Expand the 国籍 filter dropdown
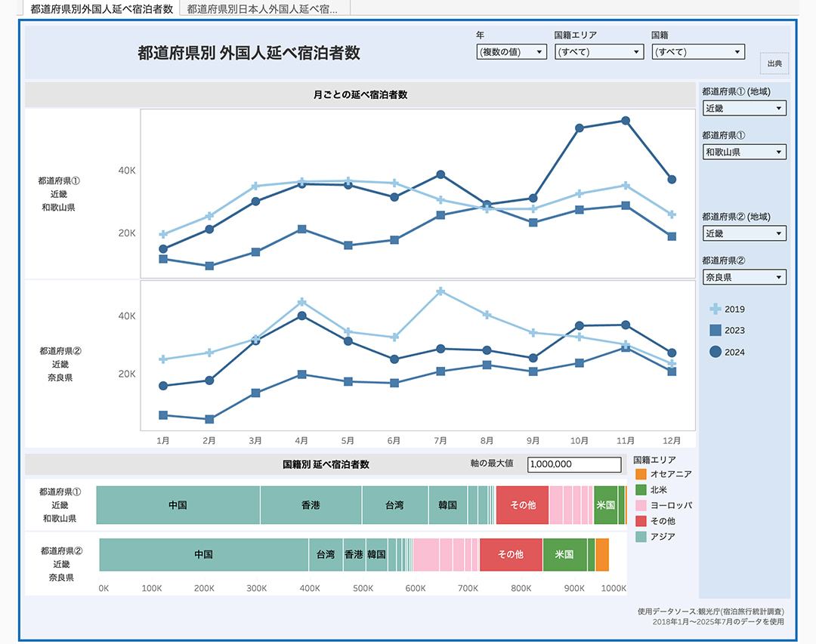The height and width of the screenshot is (644, 816). (698, 52)
